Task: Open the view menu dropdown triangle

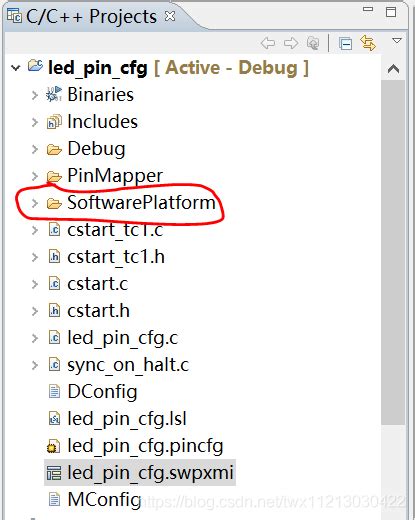Action: coord(397,41)
